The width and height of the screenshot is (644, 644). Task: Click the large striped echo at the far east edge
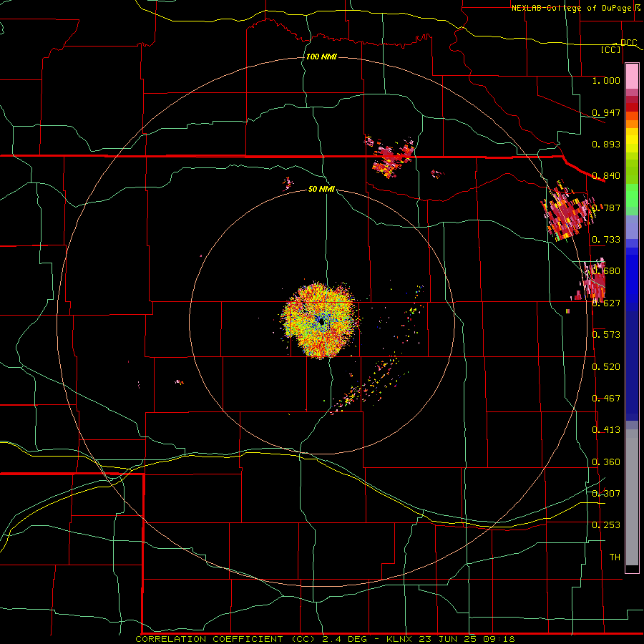click(569, 210)
